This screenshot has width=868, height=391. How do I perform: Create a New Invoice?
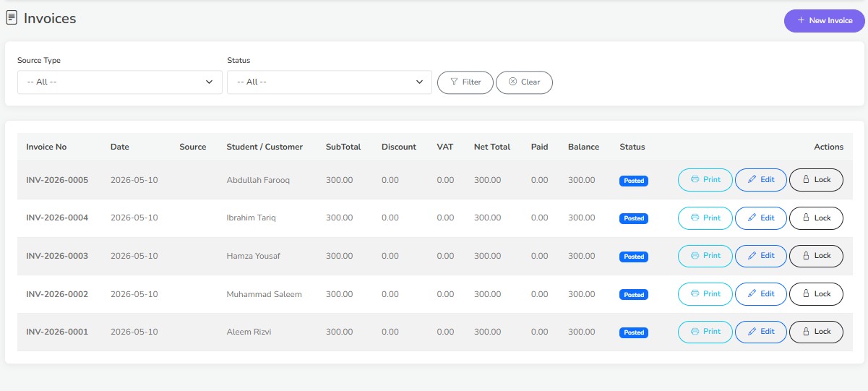824,20
